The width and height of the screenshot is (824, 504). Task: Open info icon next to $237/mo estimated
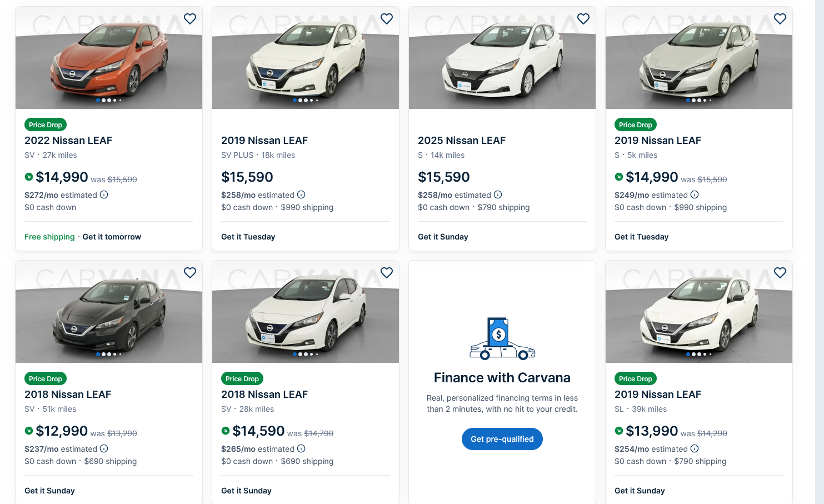point(104,449)
